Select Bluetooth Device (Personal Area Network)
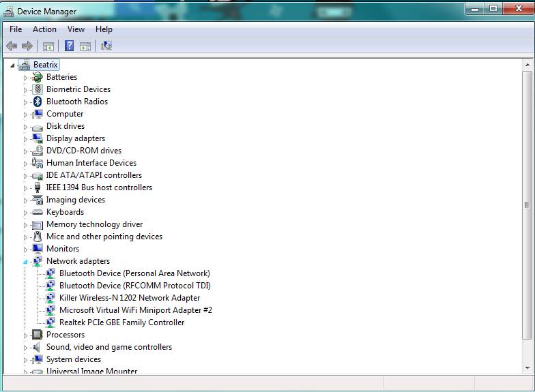 (x=134, y=273)
